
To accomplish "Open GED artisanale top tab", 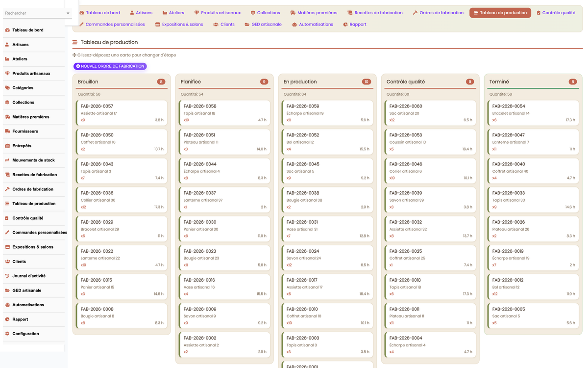I will point(264,24).
